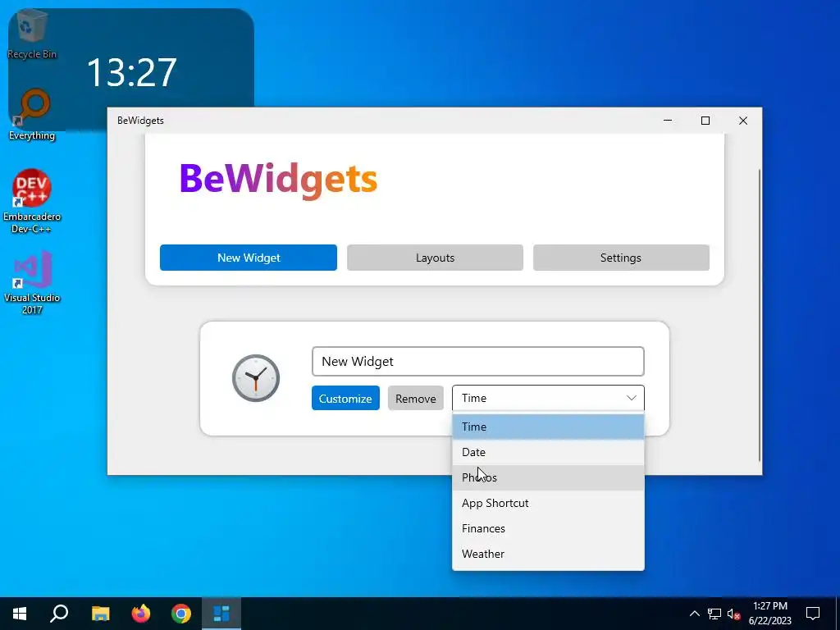Choose App Shortcut in the dropdown list
Image resolution: width=840 pixels, height=630 pixels.
pos(548,503)
